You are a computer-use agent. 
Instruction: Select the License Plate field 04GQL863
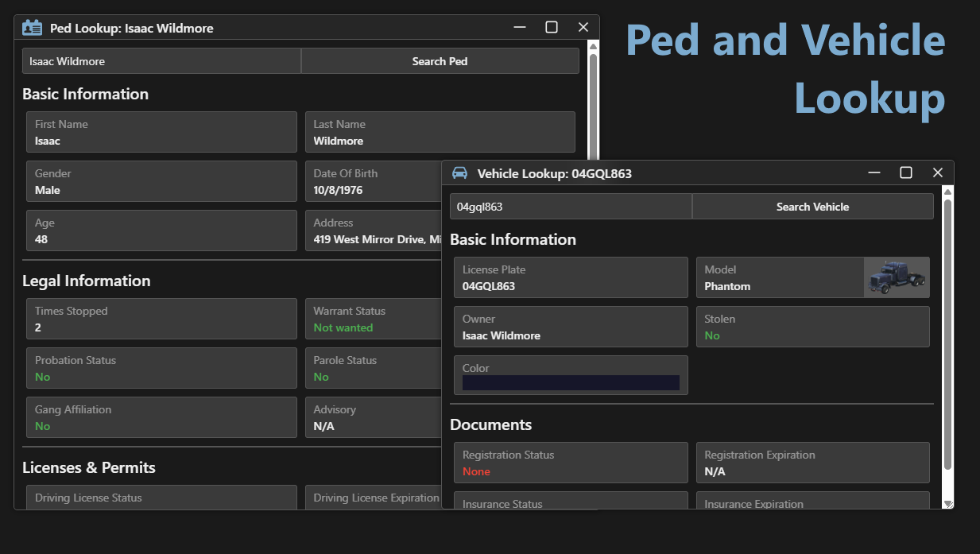point(571,277)
